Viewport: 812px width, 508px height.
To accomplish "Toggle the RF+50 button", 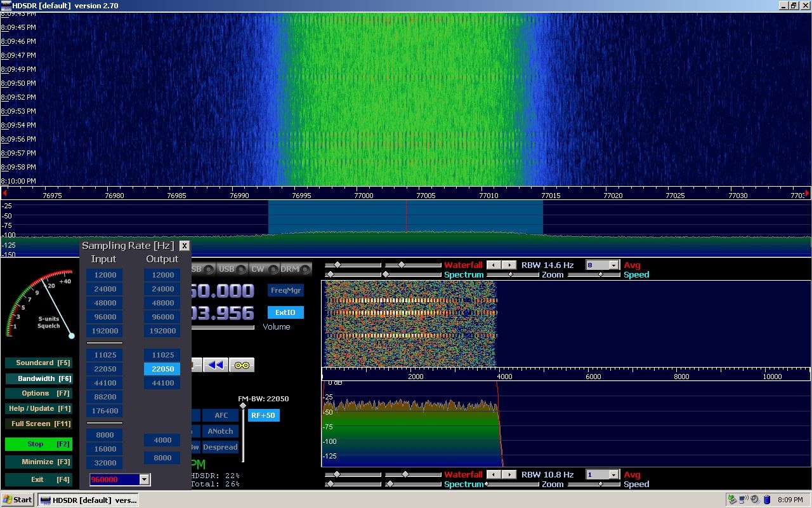I will pyautogui.click(x=263, y=415).
